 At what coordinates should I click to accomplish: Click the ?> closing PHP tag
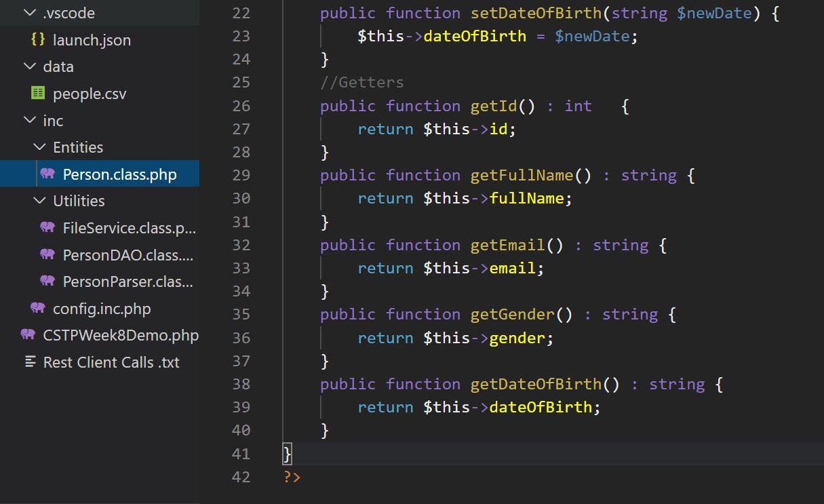pos(292,477)
